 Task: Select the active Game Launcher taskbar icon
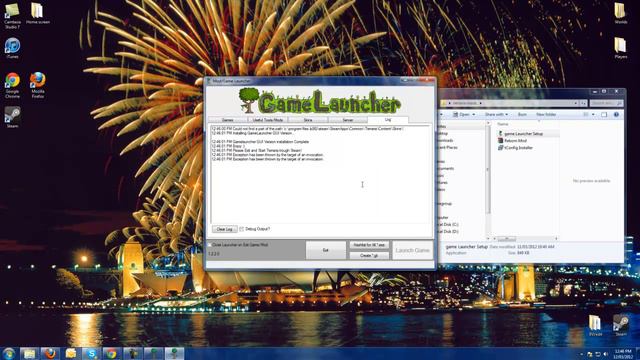coord(174,353)
